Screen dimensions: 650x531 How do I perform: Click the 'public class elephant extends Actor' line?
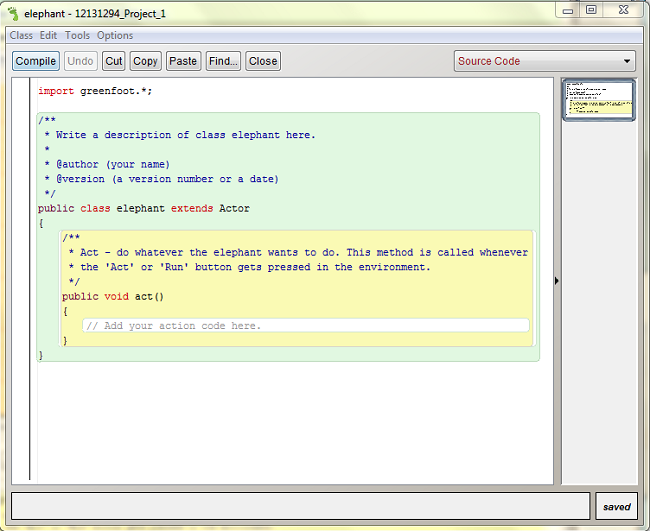(143, 208)
